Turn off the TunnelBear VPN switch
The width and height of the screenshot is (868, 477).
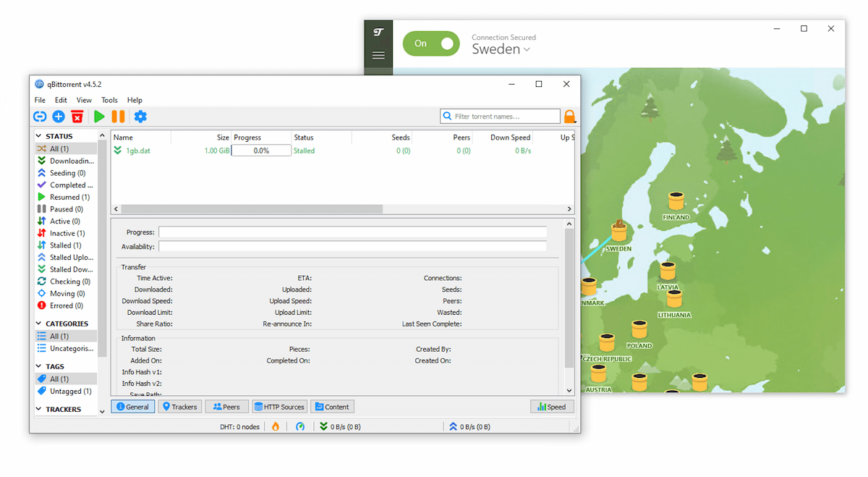[431, 43]
